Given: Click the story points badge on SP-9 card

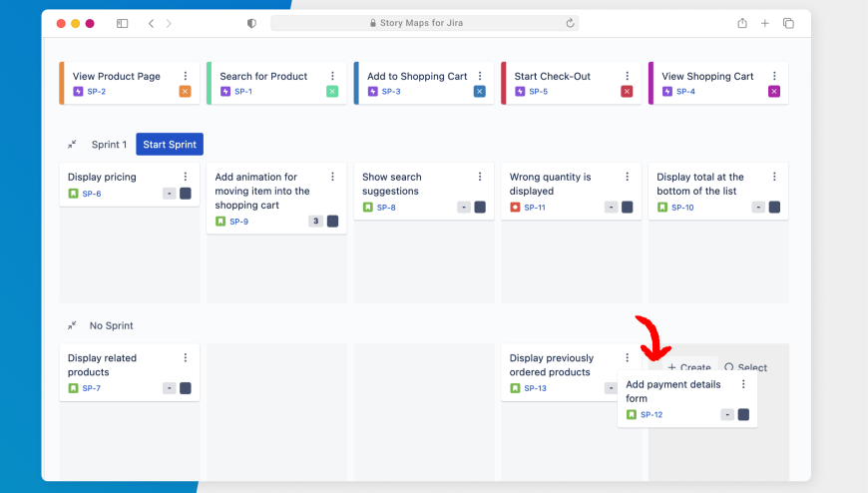Looking at the screenshot, I should tap(315, 222).
